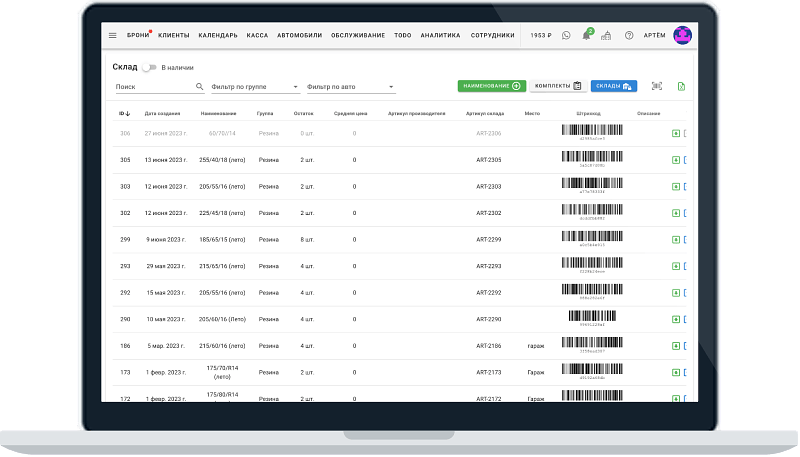Screen dimensions: 800x457
Task: Click the green stock icon on row 303
Action: (676, 186)
